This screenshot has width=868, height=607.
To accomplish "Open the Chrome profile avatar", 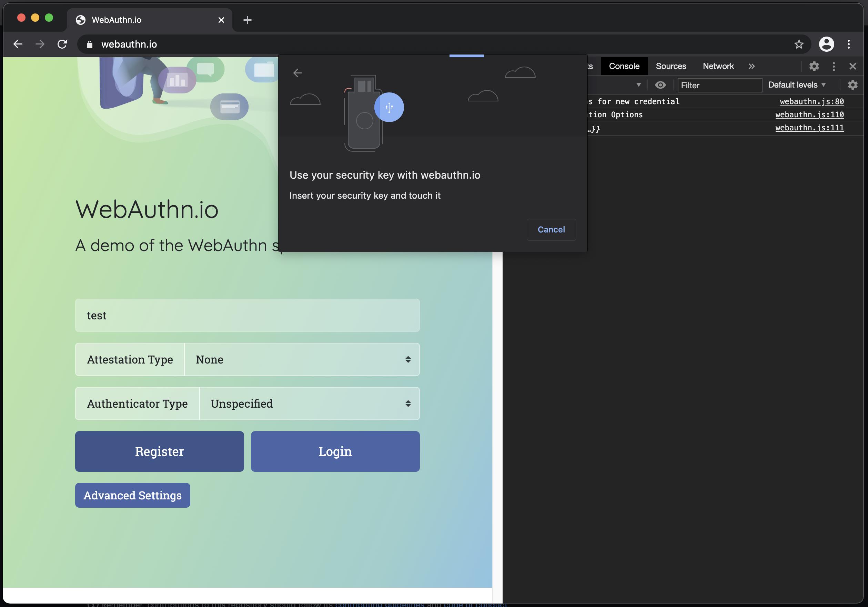I will click(x=826, y=44).
